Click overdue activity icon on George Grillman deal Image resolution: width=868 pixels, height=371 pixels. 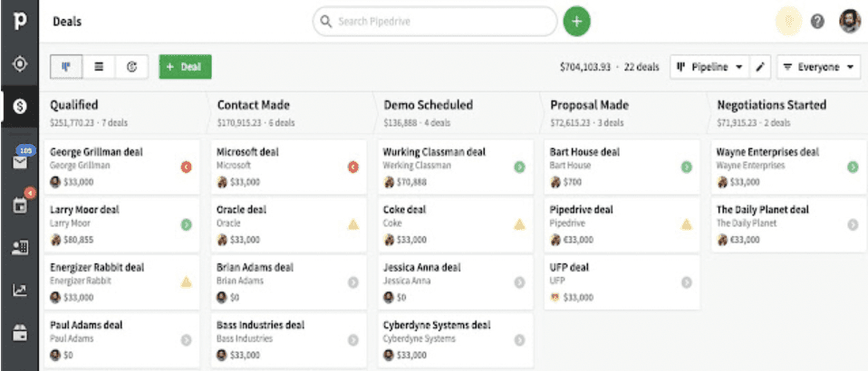pos(186,167)
